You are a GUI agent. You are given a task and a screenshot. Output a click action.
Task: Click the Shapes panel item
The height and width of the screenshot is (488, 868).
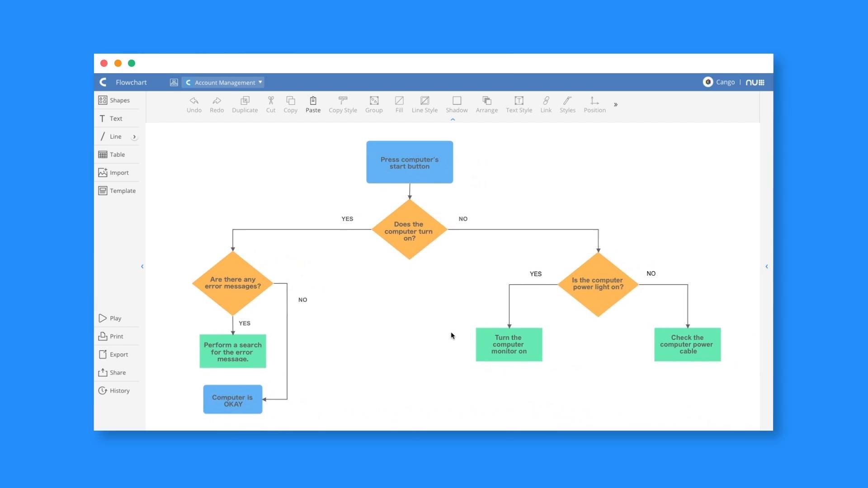[119, 100]
